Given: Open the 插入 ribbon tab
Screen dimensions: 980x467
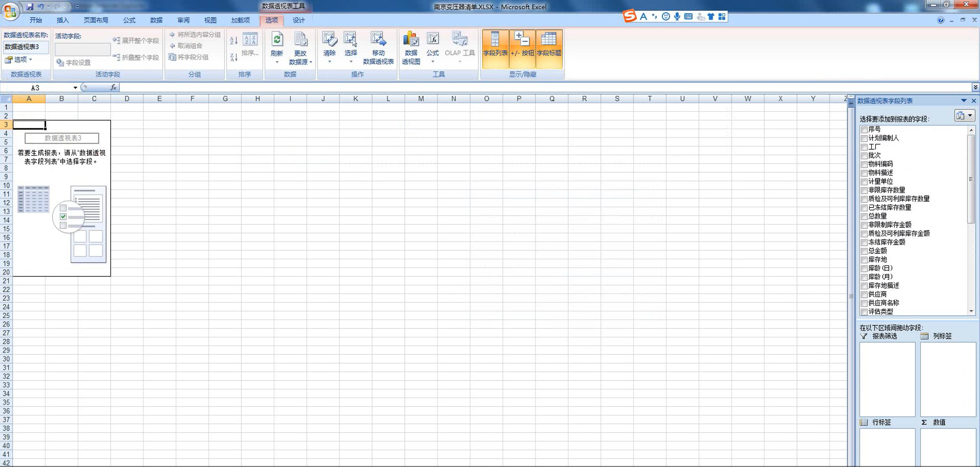Looking at the screenshot, I should click(62, 20).
